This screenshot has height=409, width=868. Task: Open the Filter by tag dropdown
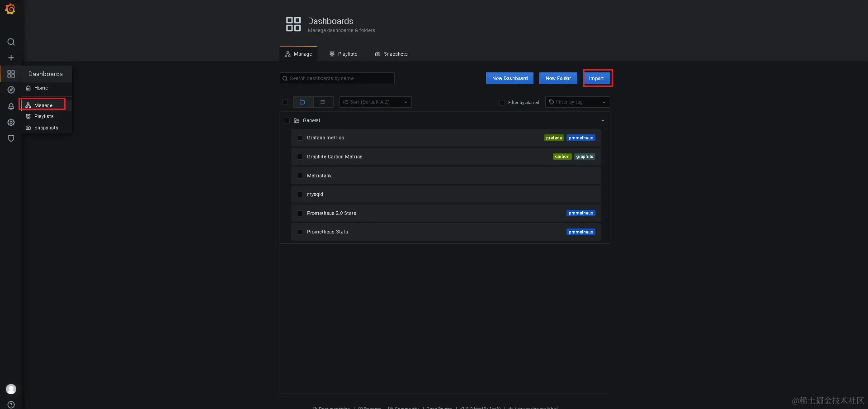tap(578, 102)
